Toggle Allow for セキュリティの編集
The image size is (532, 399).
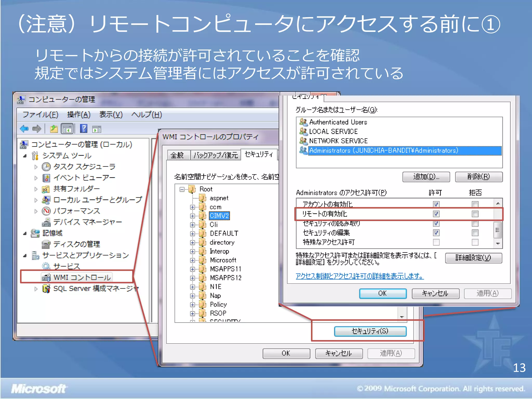436,233
